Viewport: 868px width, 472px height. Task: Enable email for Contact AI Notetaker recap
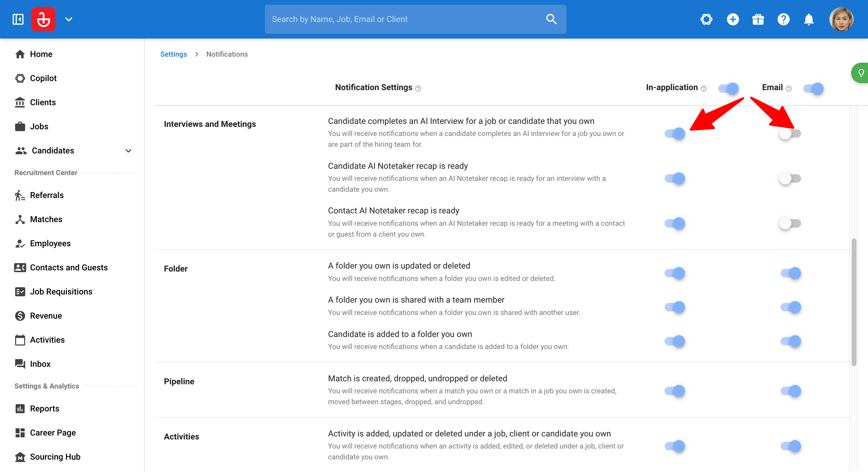pyautogui.click(x=790, y=223)
